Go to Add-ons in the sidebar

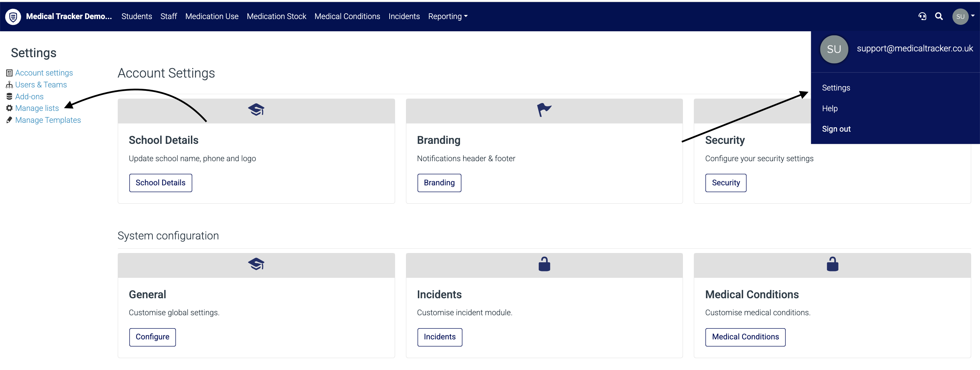click(29, 96)
